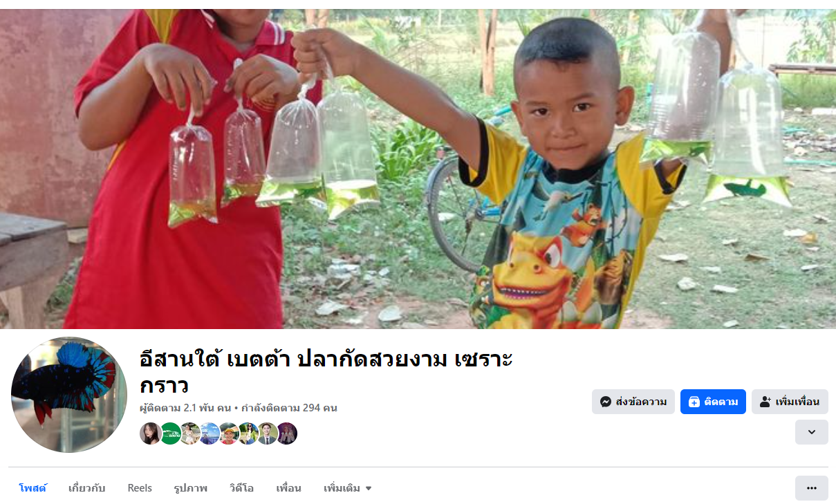Open avatar of man in suit and tie
The width and height of the screenshot is (836, 504).
pos(268,433)
